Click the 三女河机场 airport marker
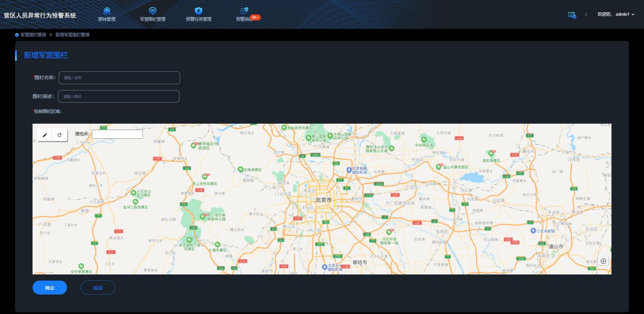Screen dimensions: 644x314 [533, 231]
